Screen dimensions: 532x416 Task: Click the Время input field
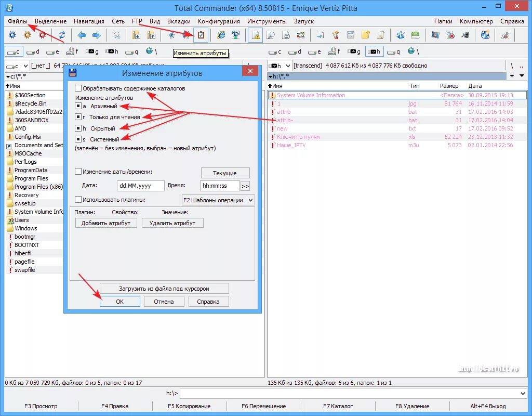[220, 186]
